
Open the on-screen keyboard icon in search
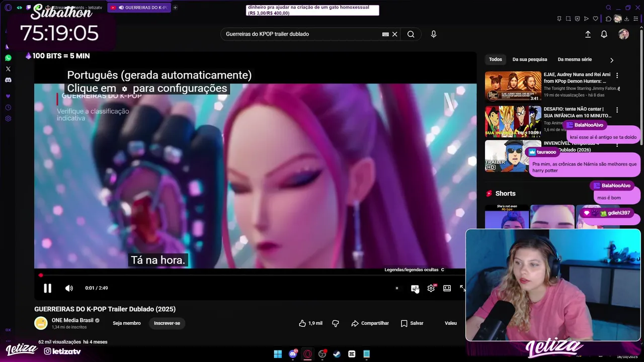(385, 34)
